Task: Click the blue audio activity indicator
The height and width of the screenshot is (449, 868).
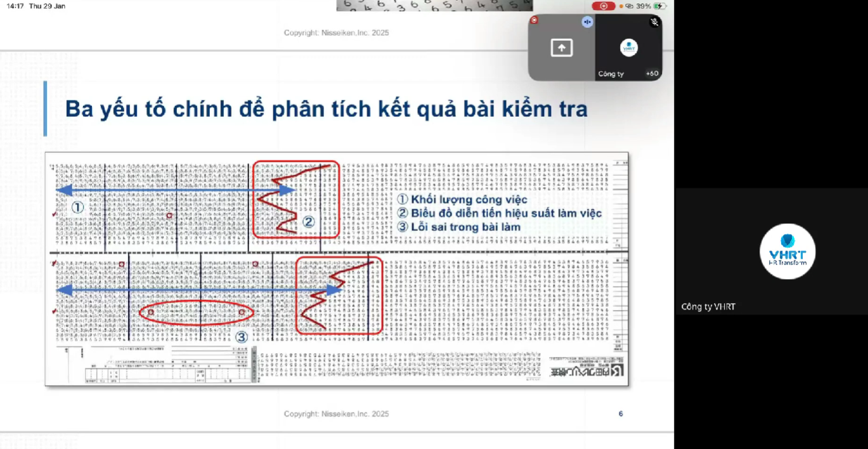Action: (x=587, y=22)
